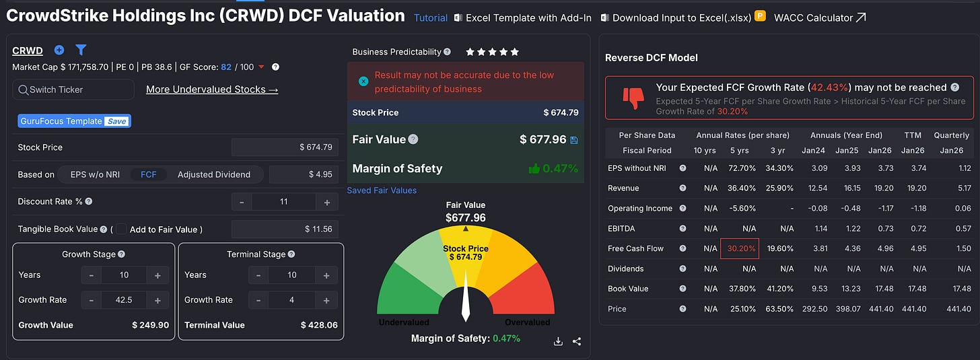
Task: Click the premium P badge icon
Action: pyautogui.click(x=760, y=16)
